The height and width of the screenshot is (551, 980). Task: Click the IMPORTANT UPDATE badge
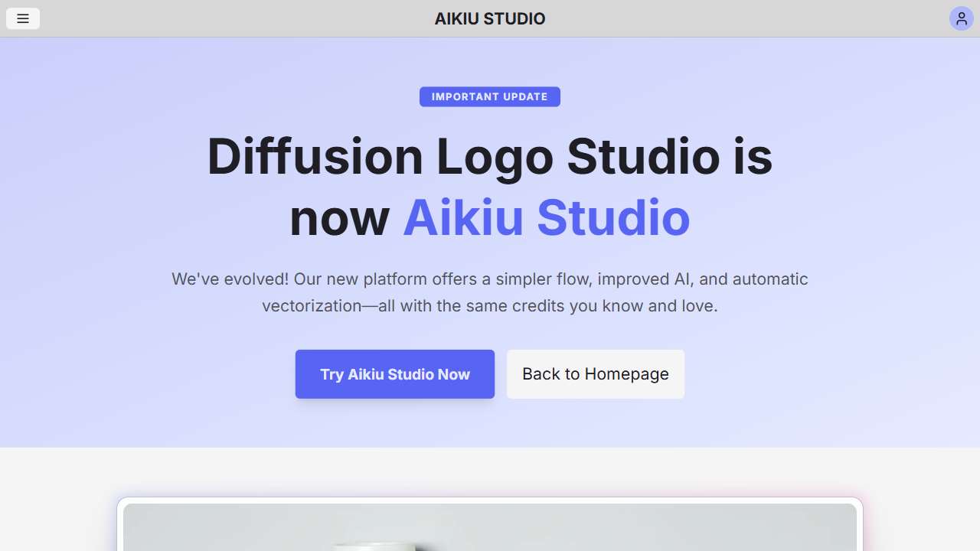point(490,96)
